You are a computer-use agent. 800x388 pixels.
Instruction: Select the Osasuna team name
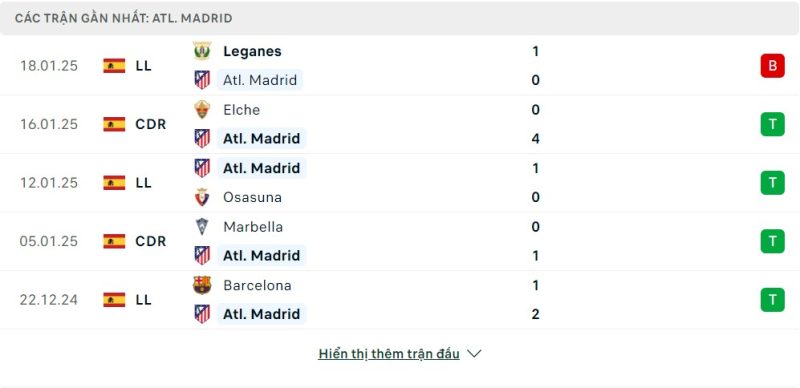(x=252, y=197)
